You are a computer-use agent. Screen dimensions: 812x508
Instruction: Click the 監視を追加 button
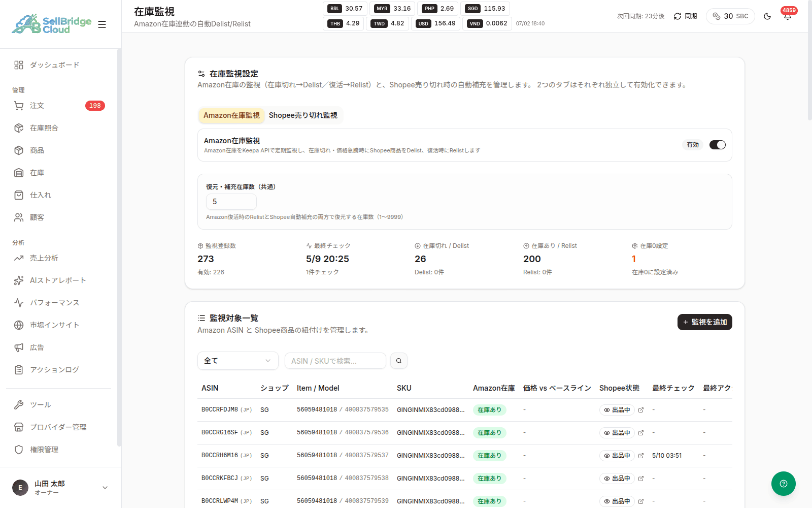(705, 322)
